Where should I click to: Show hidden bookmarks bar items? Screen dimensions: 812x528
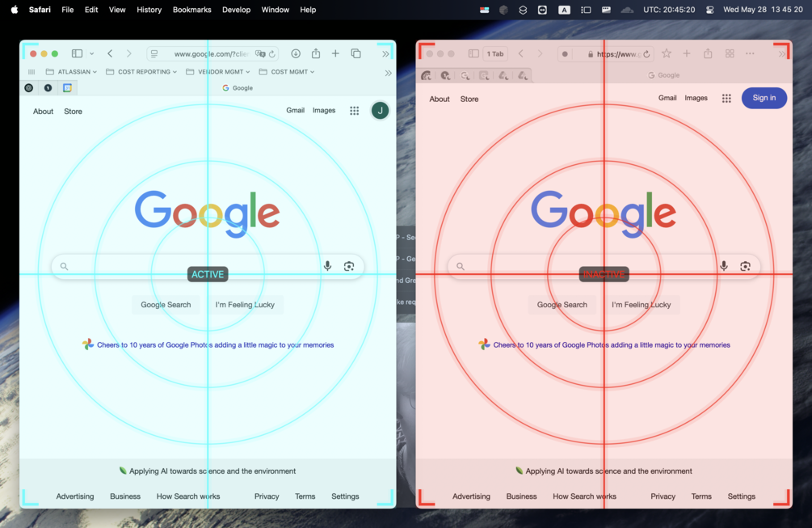point(388,73)
